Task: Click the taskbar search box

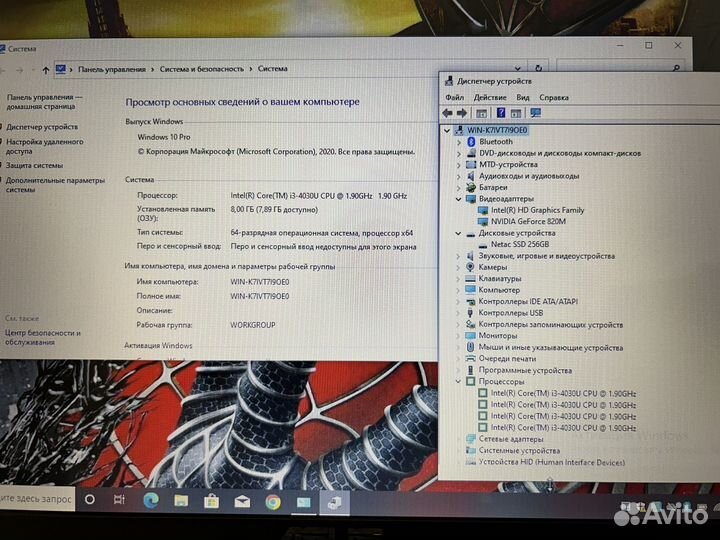Action: [x=37, y=499]
